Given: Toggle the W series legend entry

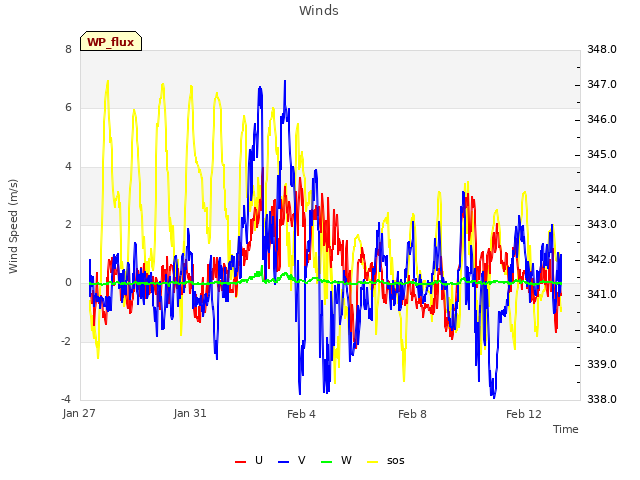Looking at the screenshot, I should click(336, 460).
